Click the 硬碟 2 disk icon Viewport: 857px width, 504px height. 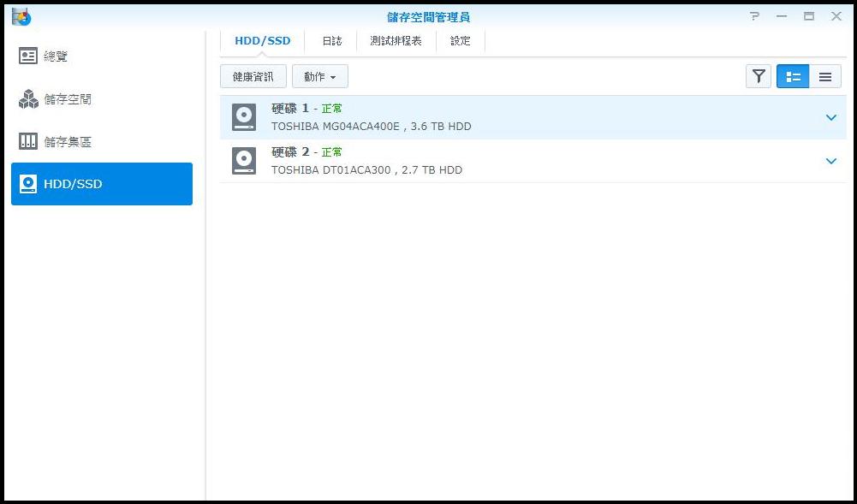click(x=244, y=161)
